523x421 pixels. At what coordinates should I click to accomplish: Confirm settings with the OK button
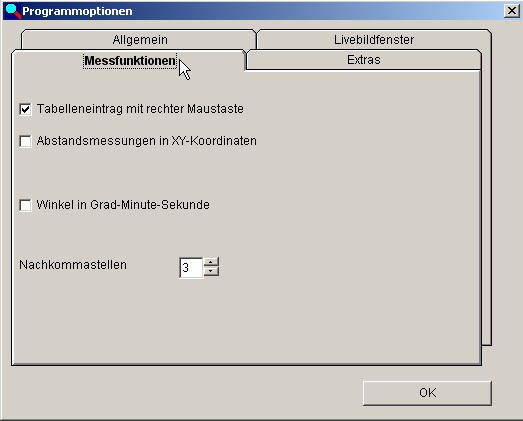tap(427, 393)
